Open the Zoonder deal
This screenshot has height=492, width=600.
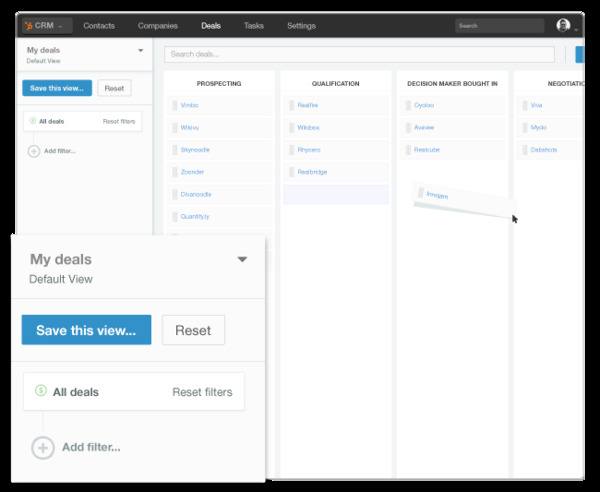coord(192,172)
